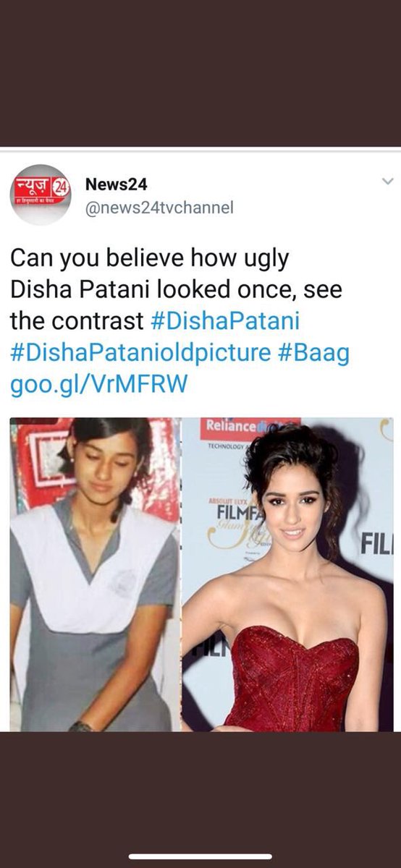This screenshot has width=401, height=868.
Task: Tap the Reliance banner in right photo
Action: pyautogui.click(x=250, y=427)
